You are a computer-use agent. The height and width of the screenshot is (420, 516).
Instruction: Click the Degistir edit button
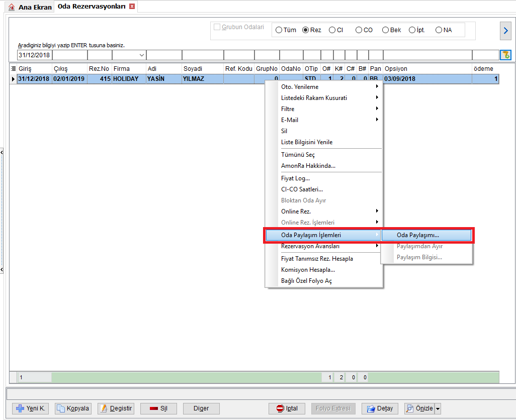click(x=116, y=408)
